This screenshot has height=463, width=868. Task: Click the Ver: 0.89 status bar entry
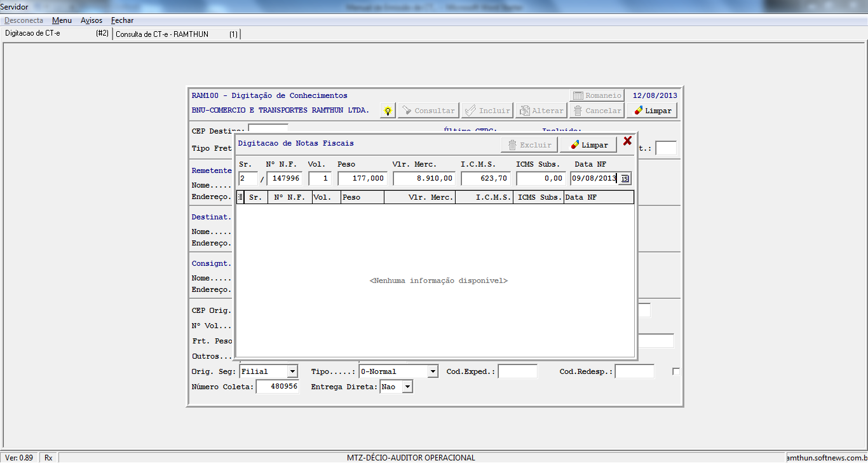point(20,458)
